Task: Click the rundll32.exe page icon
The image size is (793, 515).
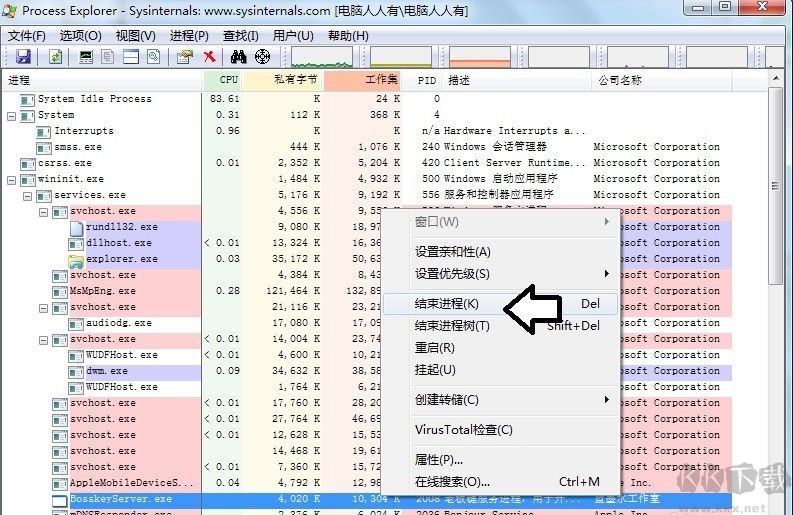Action: pyautogui.click(x=76, y=228)
